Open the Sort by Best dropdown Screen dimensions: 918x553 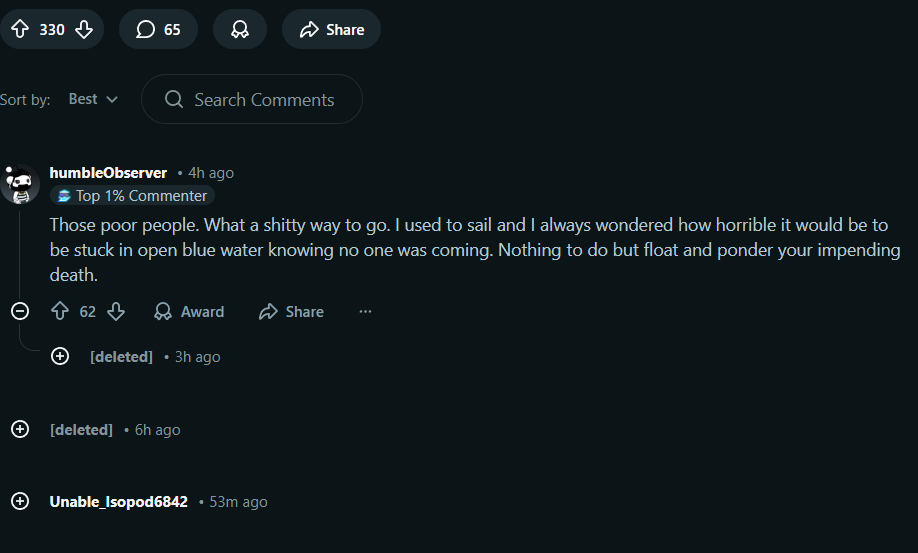tap(93, 99)
